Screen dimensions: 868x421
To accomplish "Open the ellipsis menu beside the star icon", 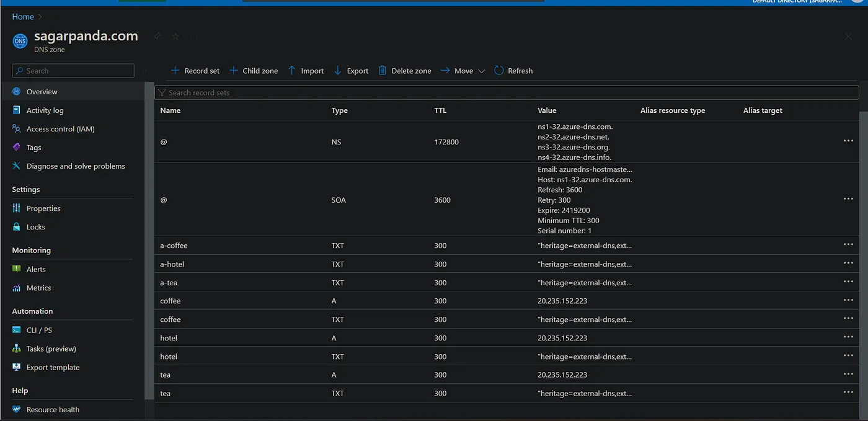I will (195, 37).
